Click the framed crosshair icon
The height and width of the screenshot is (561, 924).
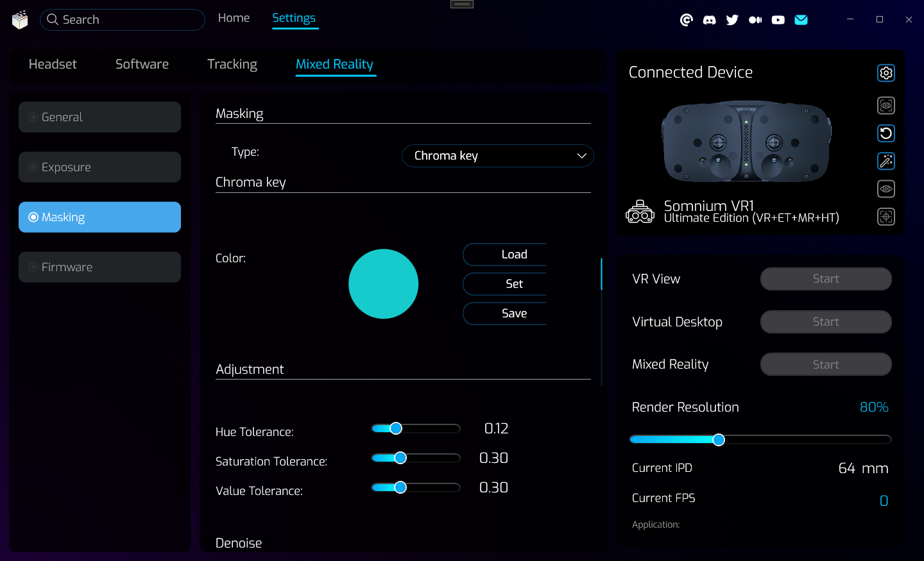(x=886, y=217)
